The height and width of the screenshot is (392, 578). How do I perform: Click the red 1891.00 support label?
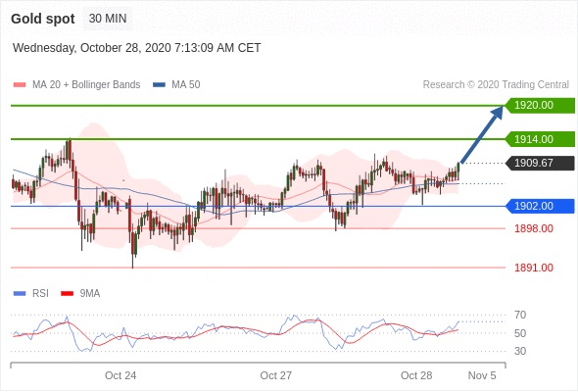pos(534,268)
